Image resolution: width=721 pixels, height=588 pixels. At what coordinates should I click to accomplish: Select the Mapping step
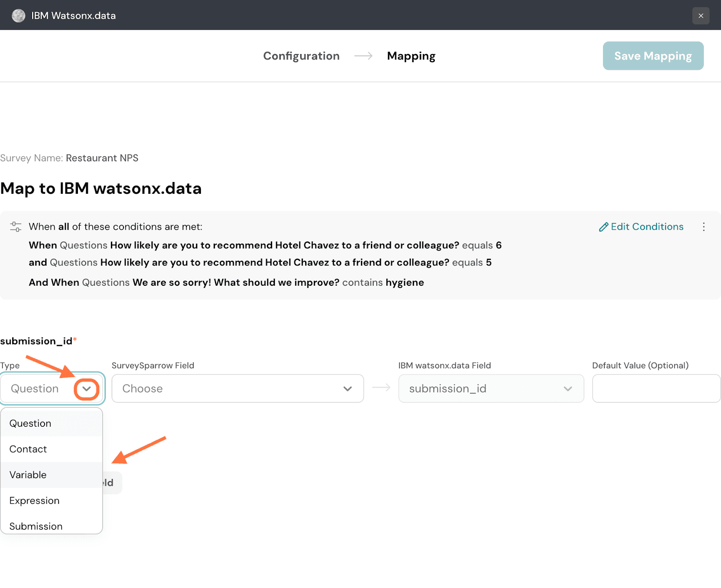coord(411,56)
